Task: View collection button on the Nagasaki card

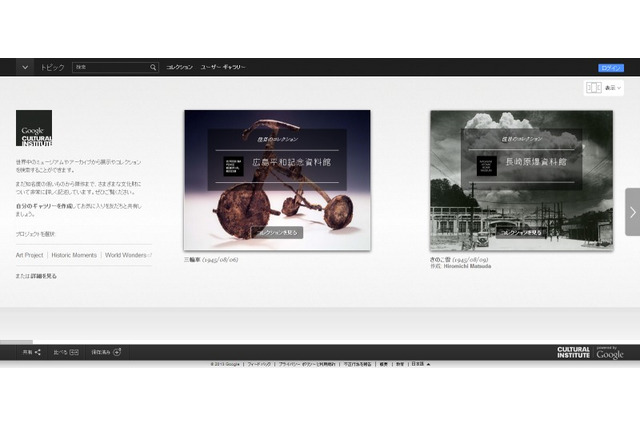Action: [521, 232]
